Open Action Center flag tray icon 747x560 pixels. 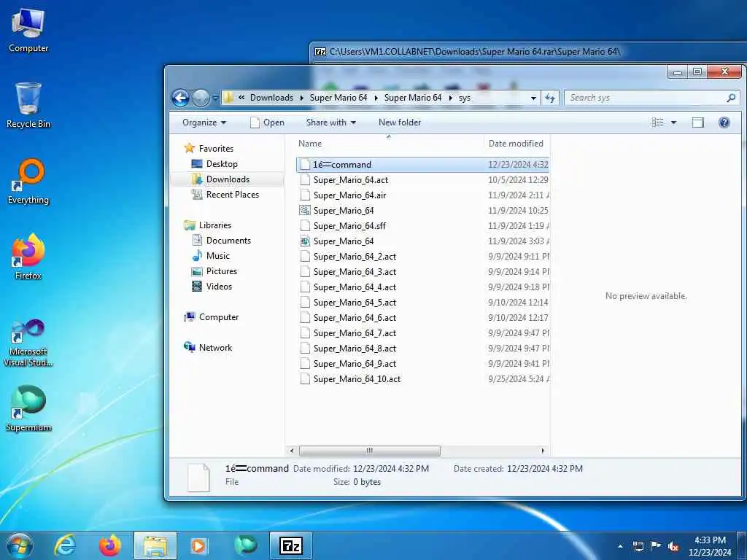656,547
